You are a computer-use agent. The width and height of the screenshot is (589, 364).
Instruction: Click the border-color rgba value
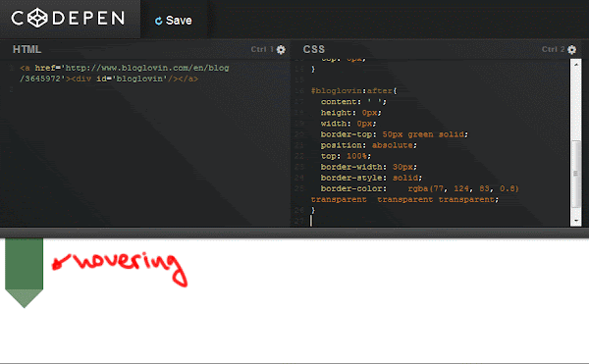(x=463, y=188)
